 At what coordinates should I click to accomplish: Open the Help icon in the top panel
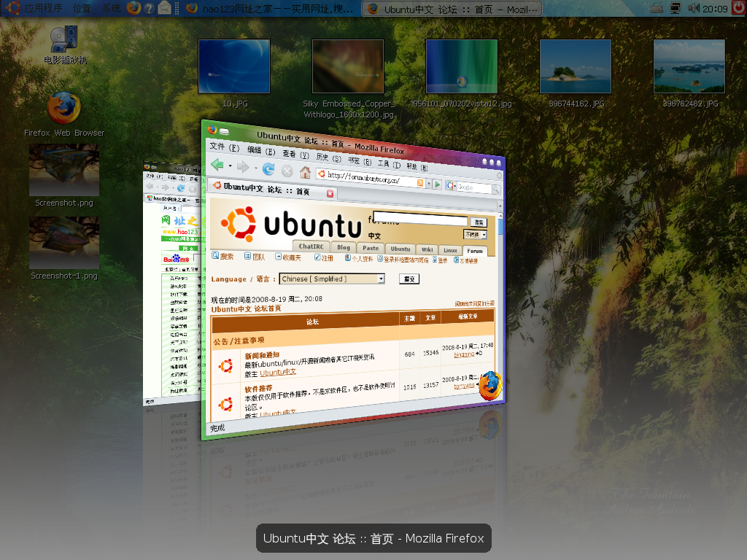149,8
